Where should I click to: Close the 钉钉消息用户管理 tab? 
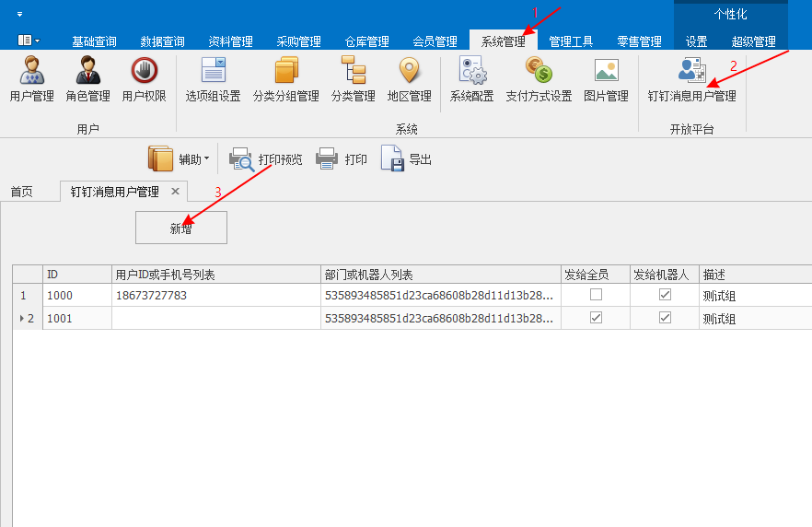(175, 192)
